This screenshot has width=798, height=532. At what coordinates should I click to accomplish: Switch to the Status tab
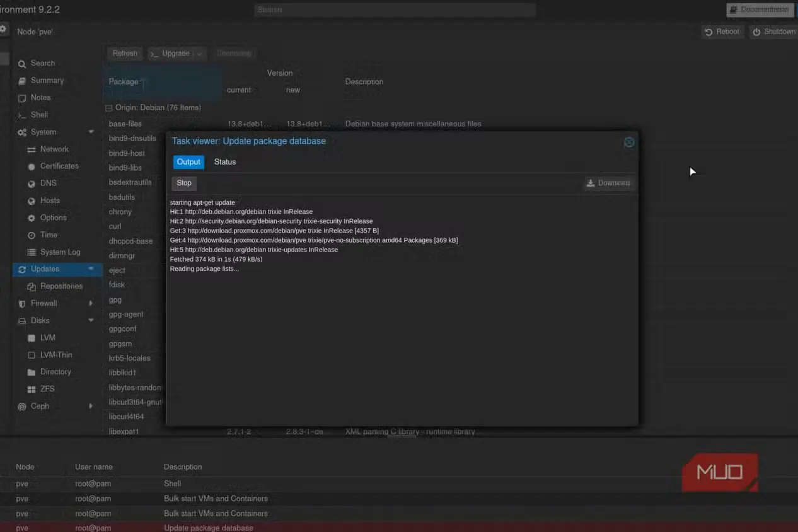[x=225, y=162]
